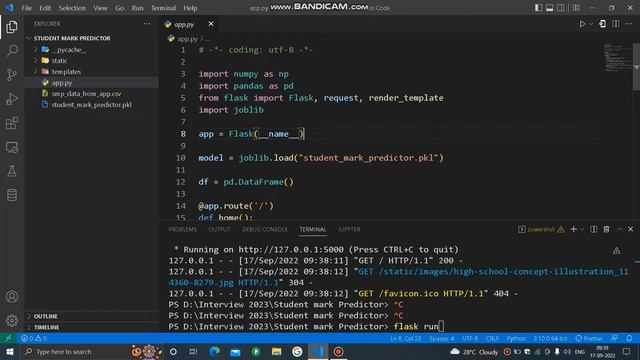
Task: Switch to the JUPYTER panel tab
Action: [x=349, y=229]
